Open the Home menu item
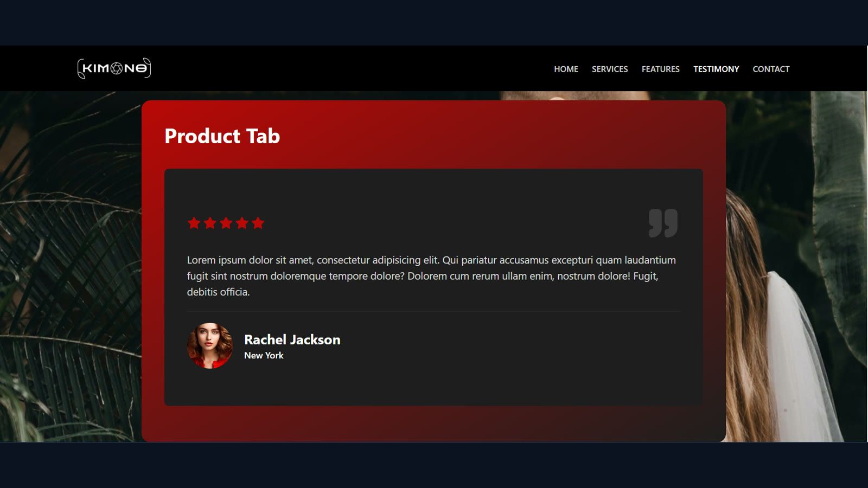 pyautogui.click(x=566, y=69)
